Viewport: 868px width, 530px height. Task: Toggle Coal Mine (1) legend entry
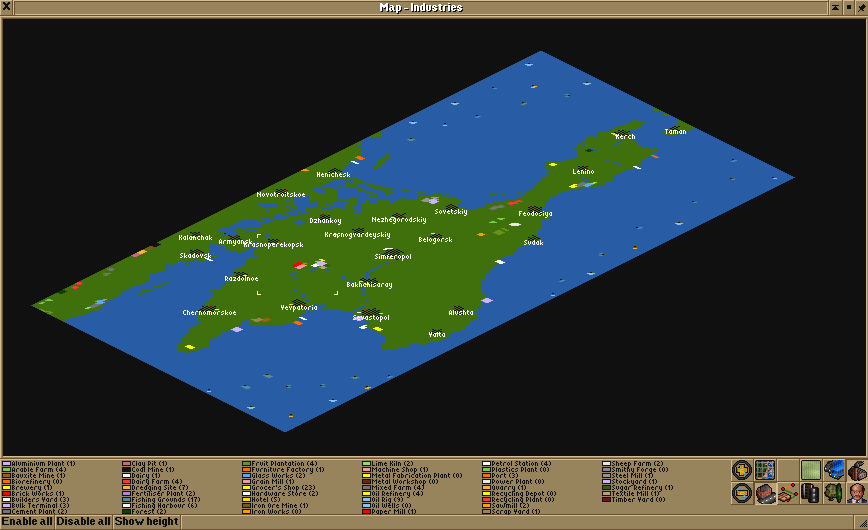[x=148, y=470]
